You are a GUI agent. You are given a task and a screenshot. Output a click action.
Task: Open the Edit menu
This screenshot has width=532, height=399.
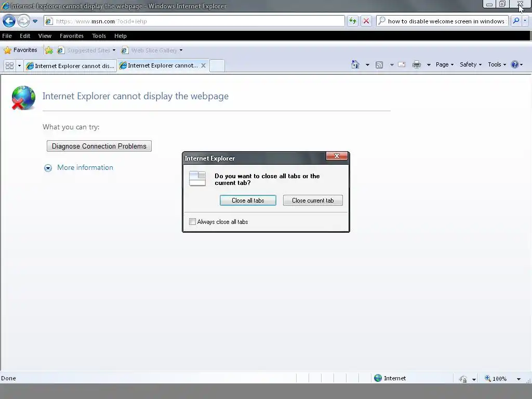(25, 36)
